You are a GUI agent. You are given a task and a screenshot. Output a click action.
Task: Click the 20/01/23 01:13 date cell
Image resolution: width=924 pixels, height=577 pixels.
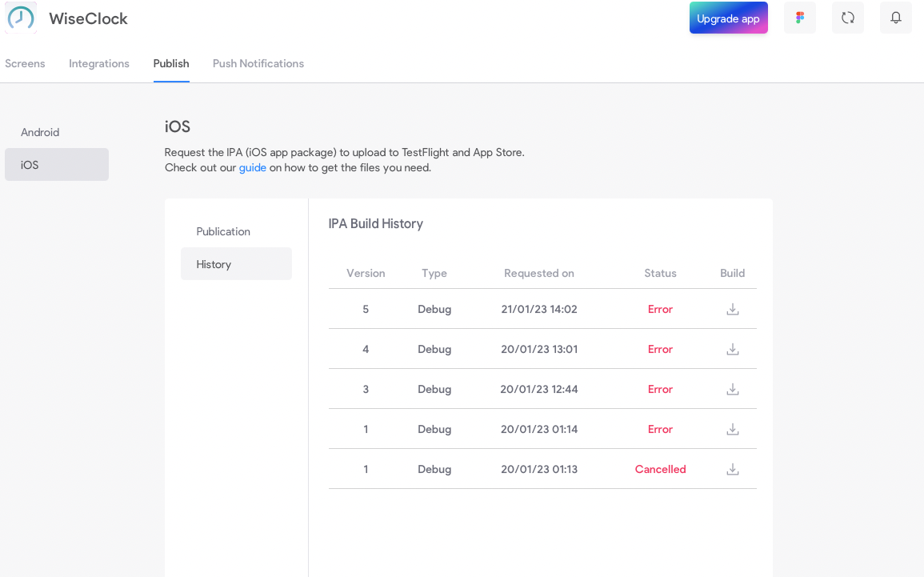click(539, 470)
